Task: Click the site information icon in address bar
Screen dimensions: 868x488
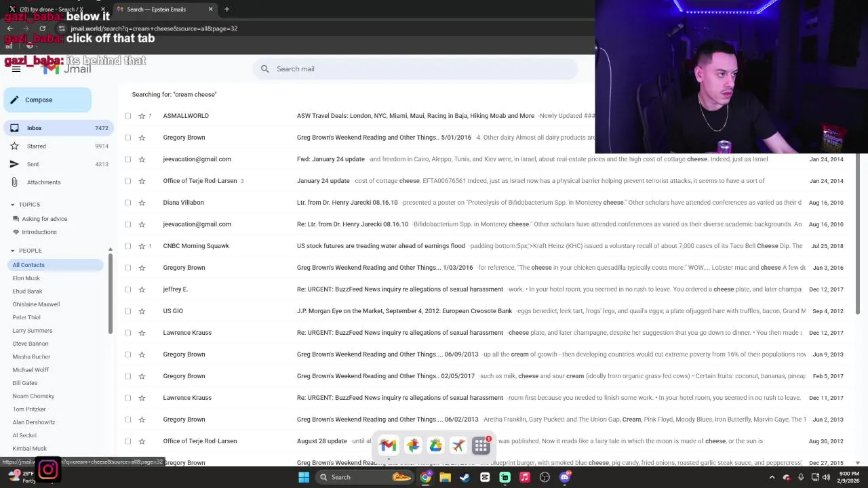Action: [x=62, y=28]
